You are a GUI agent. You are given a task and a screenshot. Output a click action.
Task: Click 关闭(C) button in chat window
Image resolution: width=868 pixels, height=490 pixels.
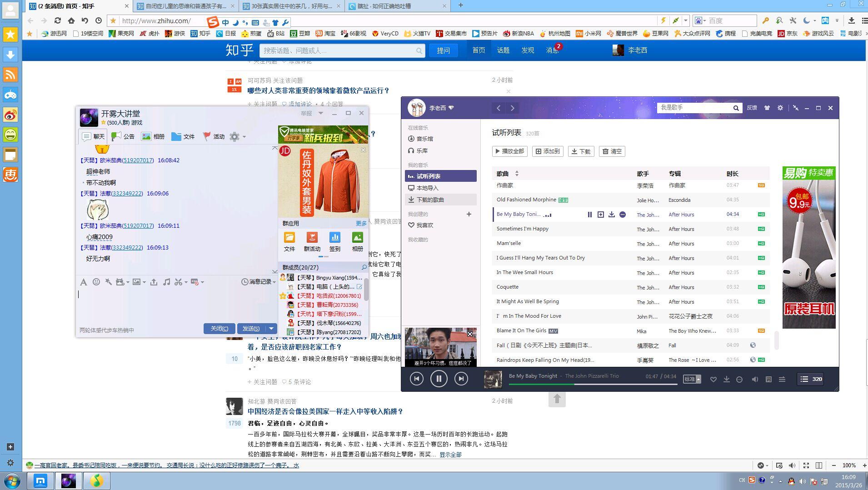coord(219,328)
